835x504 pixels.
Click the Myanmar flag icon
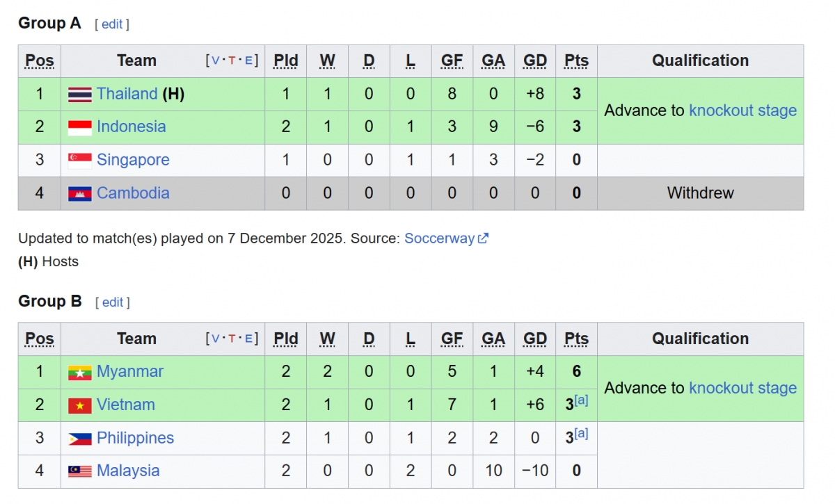point(80,373)
